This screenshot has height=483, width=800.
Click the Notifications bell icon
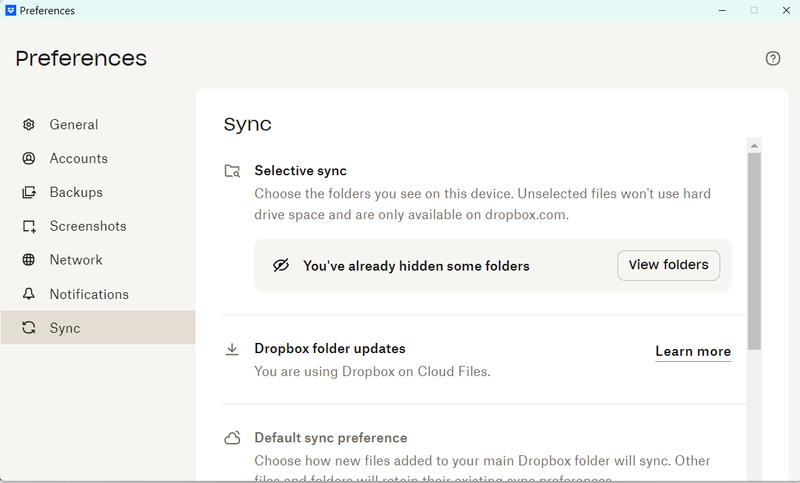pyautogui.click(x=29, y=294)
